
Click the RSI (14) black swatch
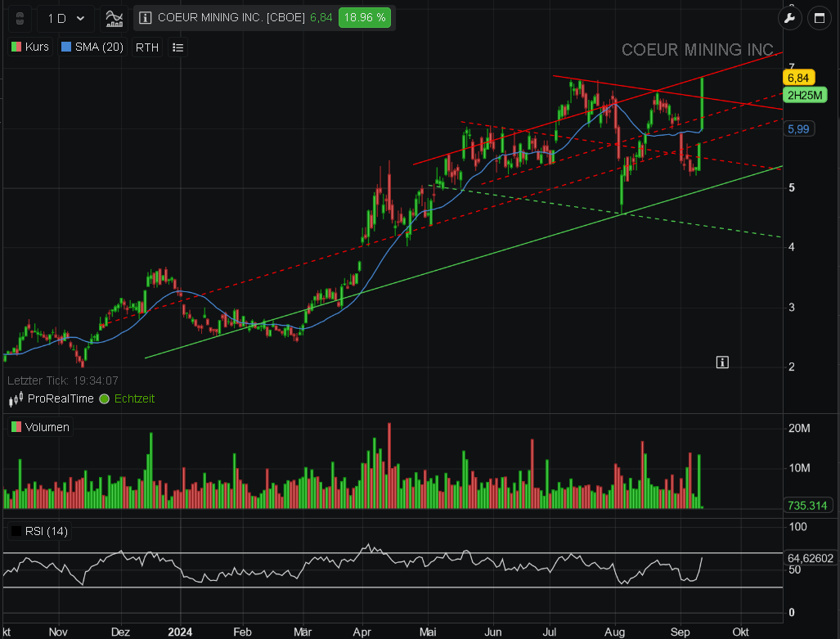[x=16, y=531]
